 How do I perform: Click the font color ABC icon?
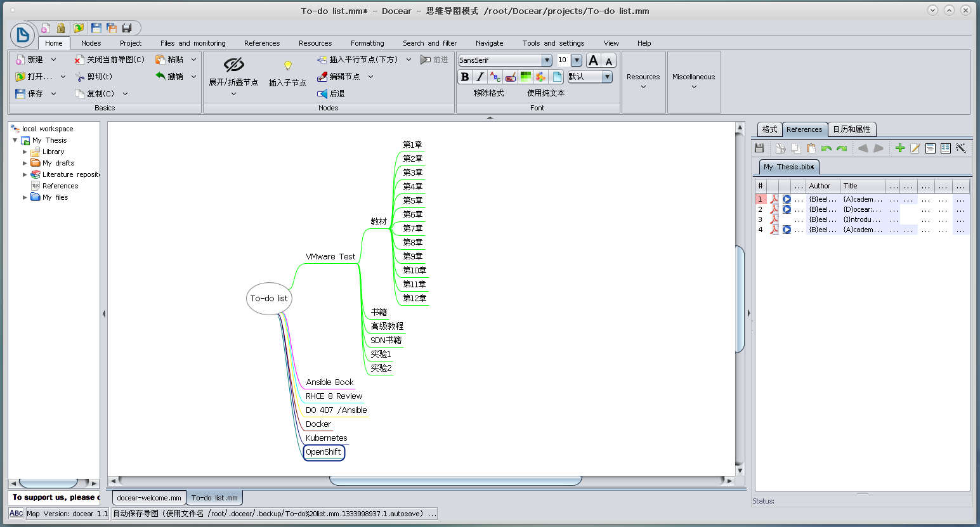(x=495, y=77)
